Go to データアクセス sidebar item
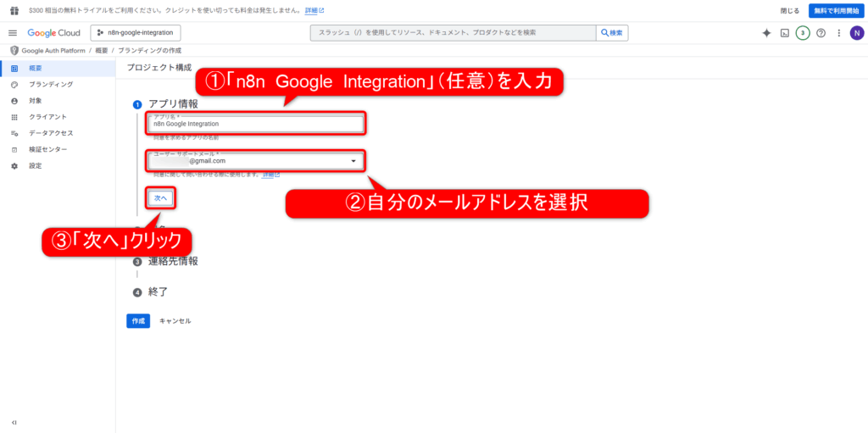Viewport: 868px width, 433px height. point(51,133)
